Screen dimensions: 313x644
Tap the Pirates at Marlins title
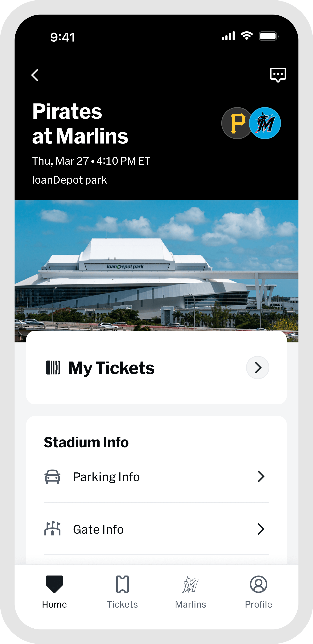(x=80, y=124)
